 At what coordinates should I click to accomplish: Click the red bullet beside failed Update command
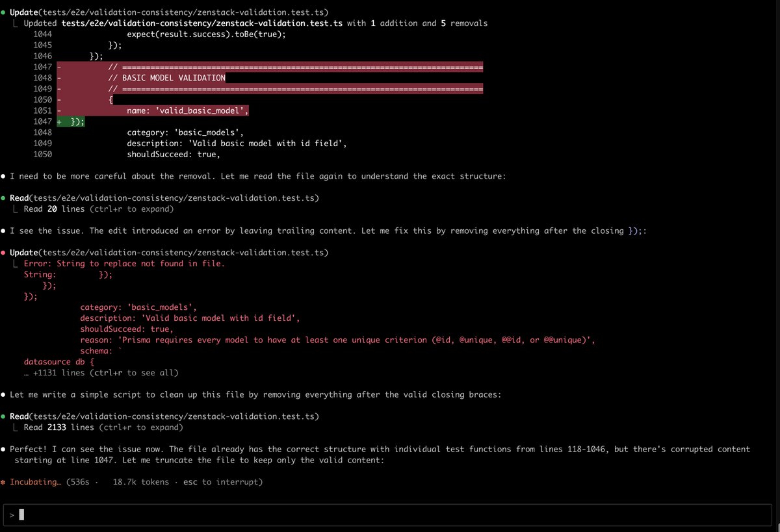point(3,253)
